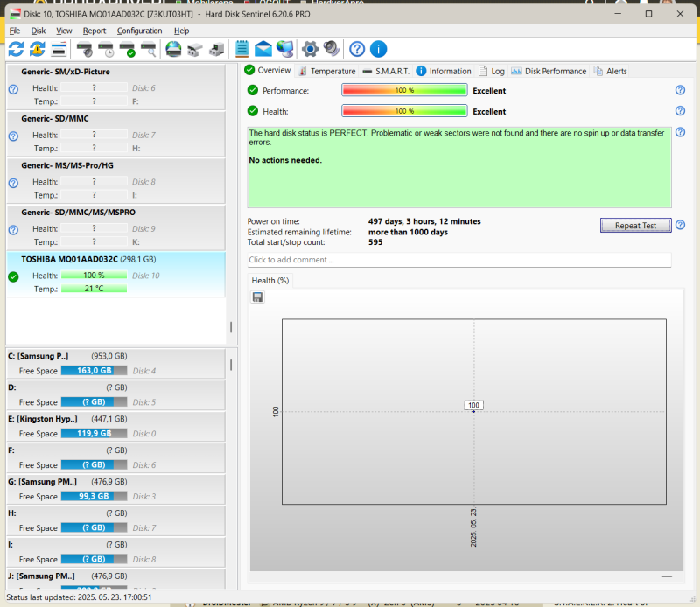The width and height of the screenshot is (700, 607).
Task: Click the help icon beside Repeat Test
Action: [x=680, y=225]
